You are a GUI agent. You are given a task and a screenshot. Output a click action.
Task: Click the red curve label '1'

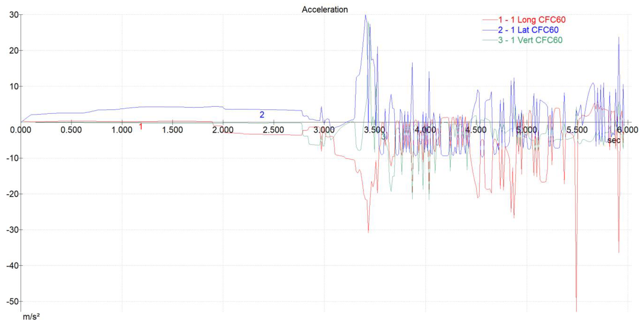click(x=141, y=126)
